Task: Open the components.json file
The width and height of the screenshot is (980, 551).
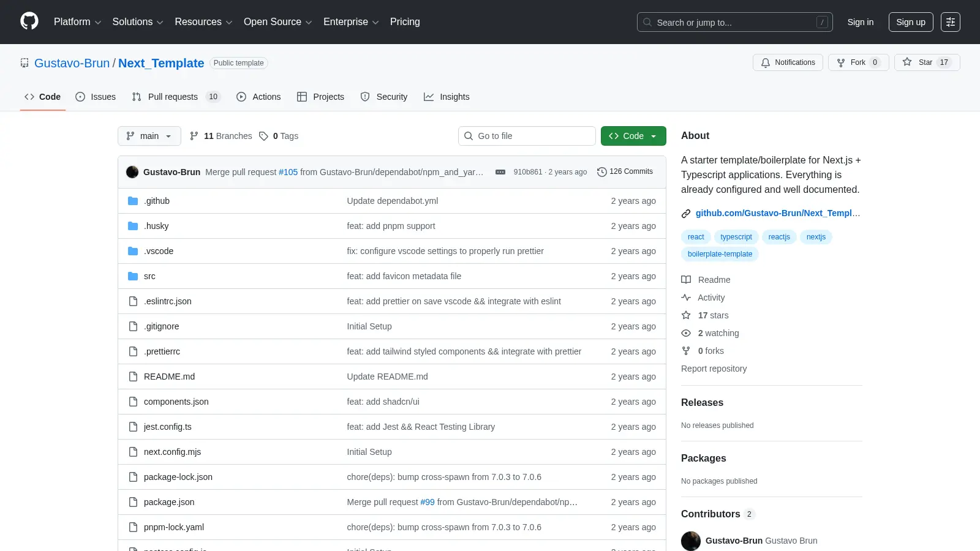Action: point(176,402)
